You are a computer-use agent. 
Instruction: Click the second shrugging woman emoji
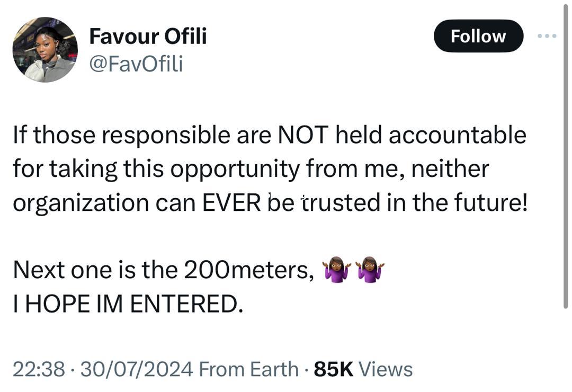370,269
